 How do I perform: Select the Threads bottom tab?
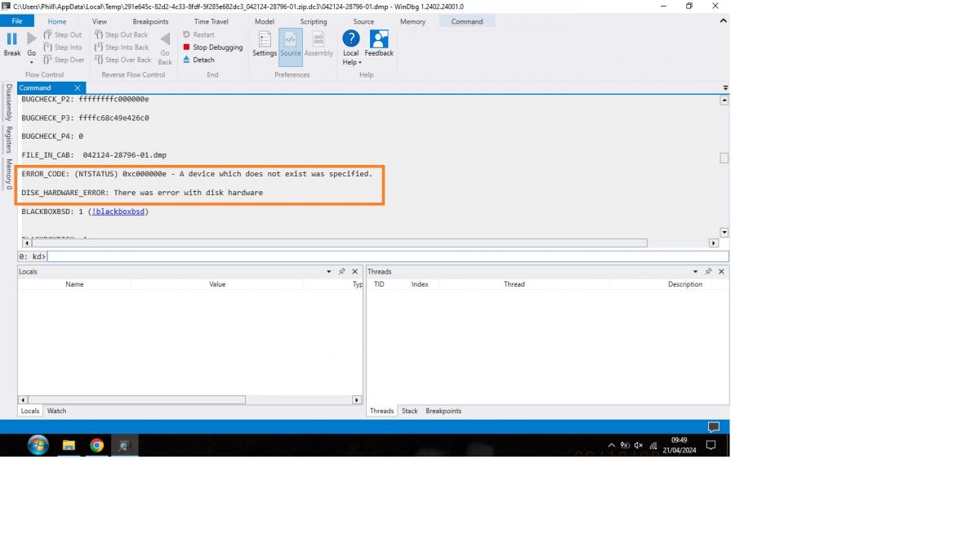tap(381, 411)
